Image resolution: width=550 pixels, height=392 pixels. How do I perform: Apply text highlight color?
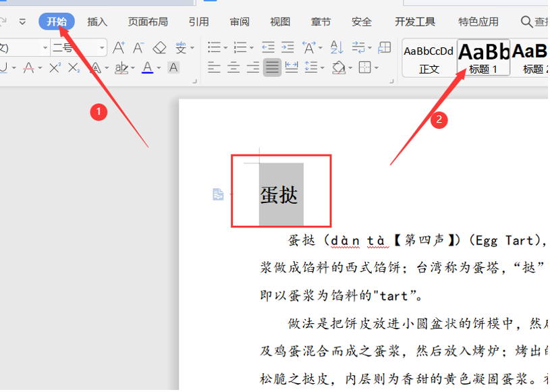pos(121,67)
